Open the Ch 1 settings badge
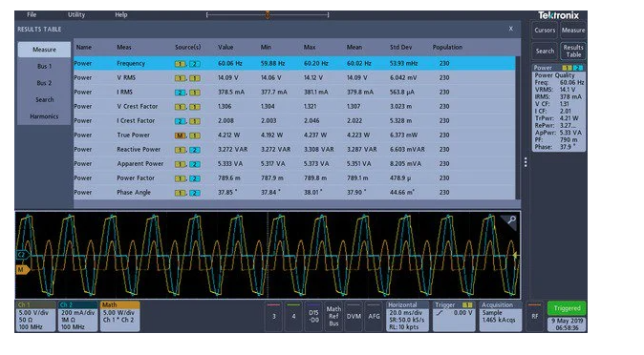 point(35,316)
